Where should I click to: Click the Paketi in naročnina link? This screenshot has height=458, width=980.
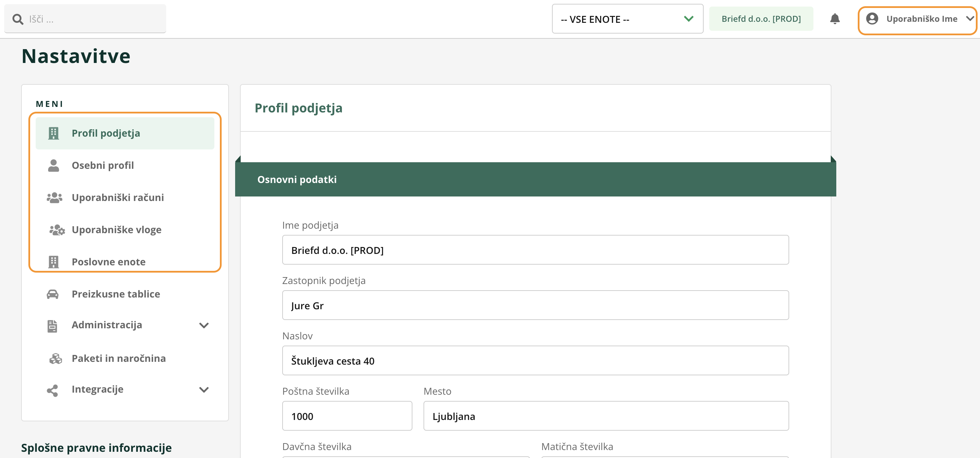pos(118,358)
